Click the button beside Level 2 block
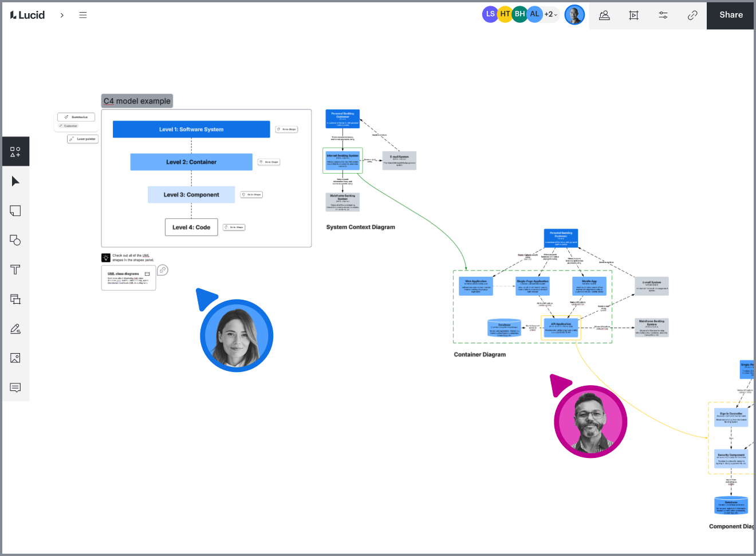The height and width of the screenshot is (556, 756). coord(269,162)
